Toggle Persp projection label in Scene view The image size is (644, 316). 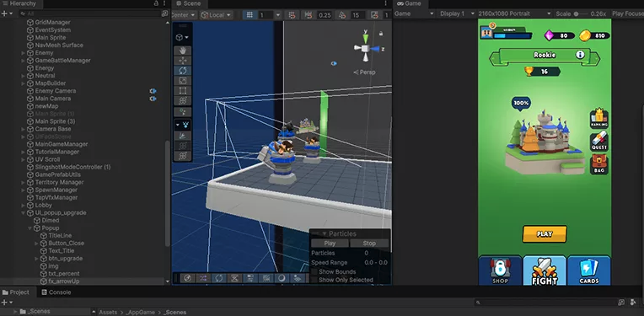click(x=364, y=72)
